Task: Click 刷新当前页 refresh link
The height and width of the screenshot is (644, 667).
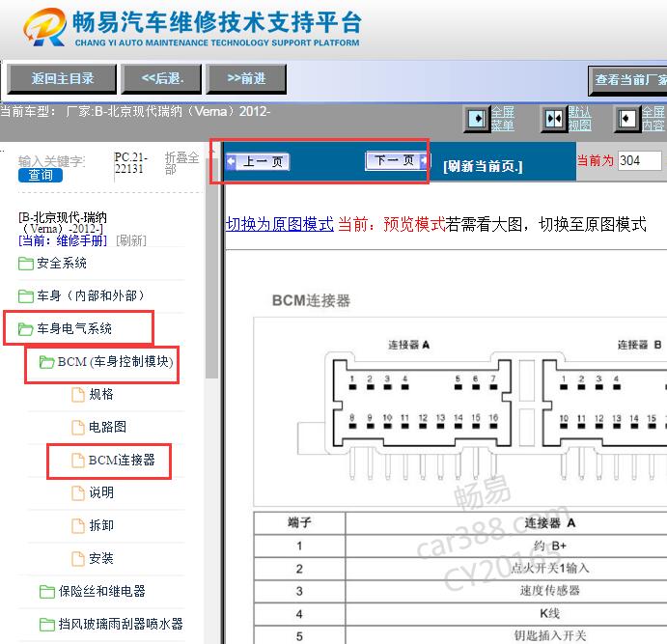Action: (483, 166)
